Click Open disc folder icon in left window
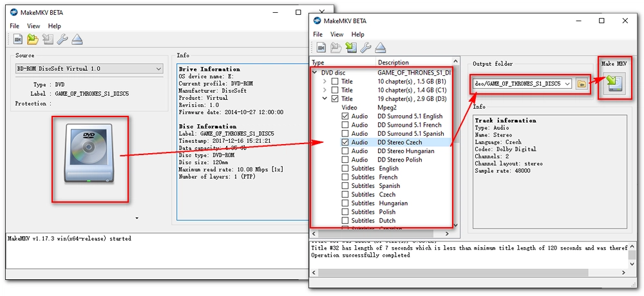Viewport: 644px width, 296px height. [33, 39]
